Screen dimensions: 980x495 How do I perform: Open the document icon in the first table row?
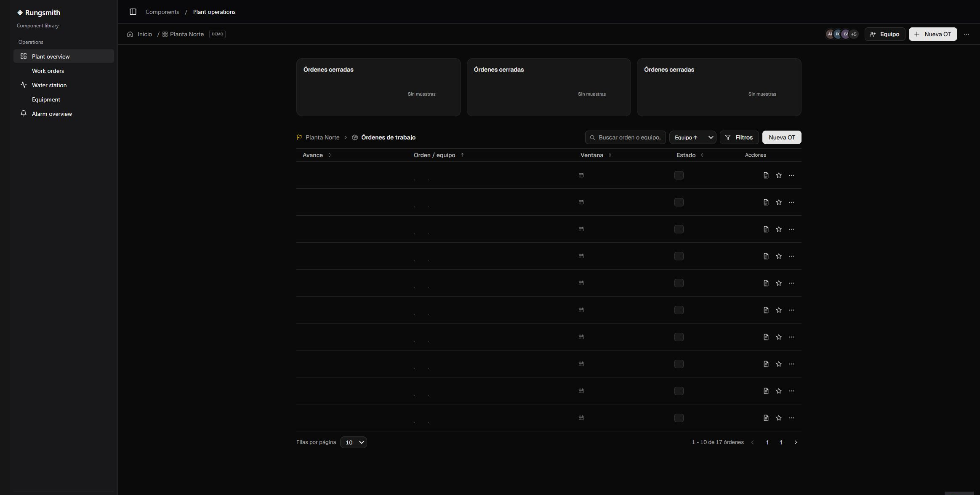point(766,175)
